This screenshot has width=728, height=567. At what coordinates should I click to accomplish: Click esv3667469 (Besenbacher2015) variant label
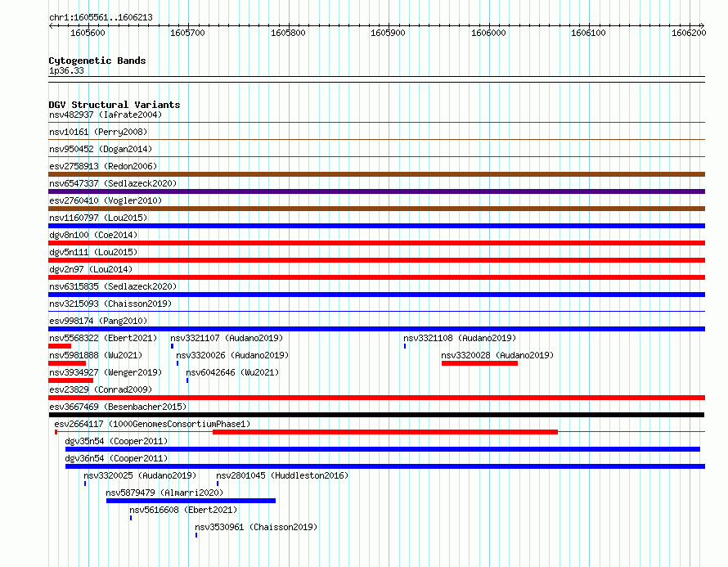tap(118, 407)
